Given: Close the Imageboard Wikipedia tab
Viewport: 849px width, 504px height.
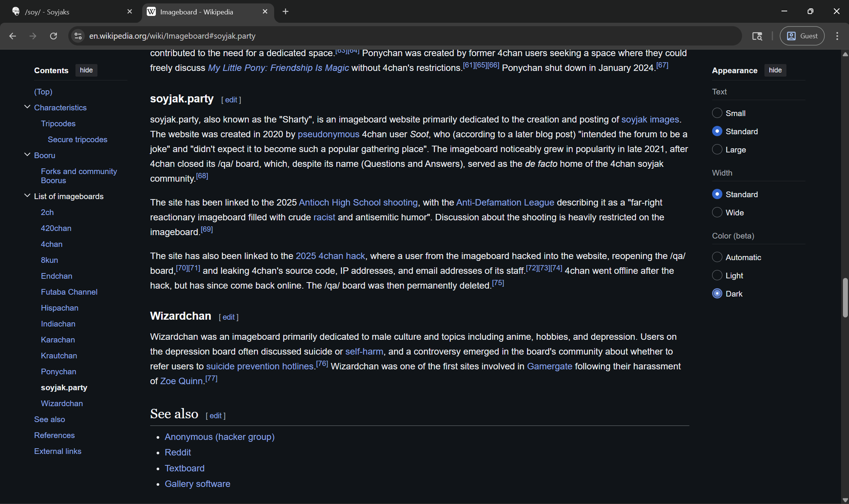Looking at the screenshot, I should point(265,12).
